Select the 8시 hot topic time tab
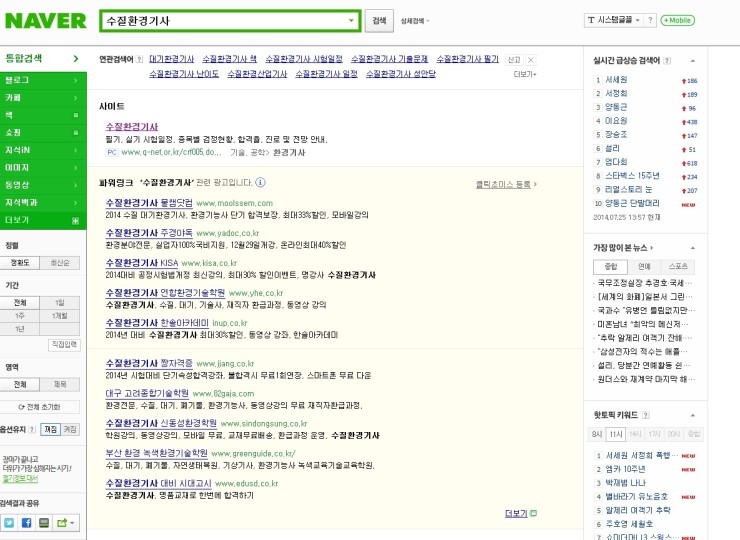The image size is (740, 540). [x=597, y=434]
